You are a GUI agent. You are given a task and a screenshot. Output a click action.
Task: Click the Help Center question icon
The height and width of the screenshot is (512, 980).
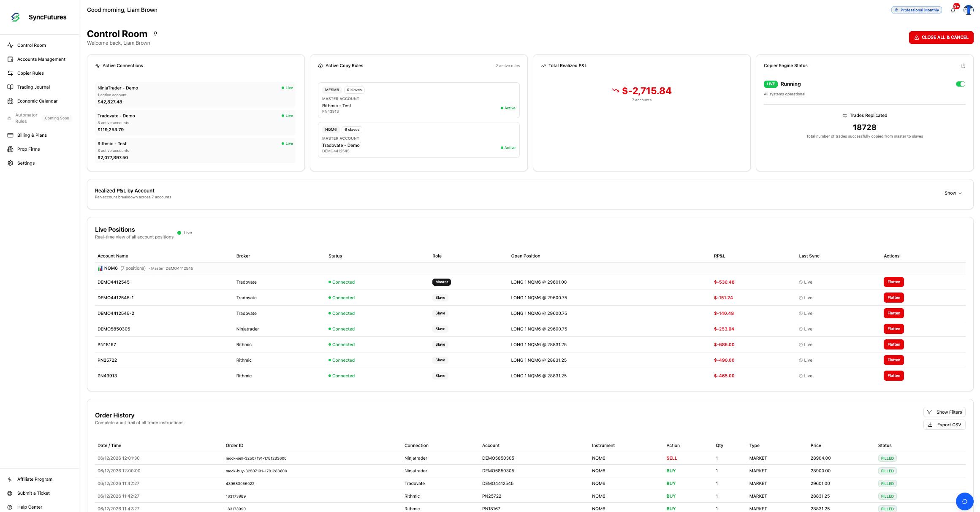[10, 507]
